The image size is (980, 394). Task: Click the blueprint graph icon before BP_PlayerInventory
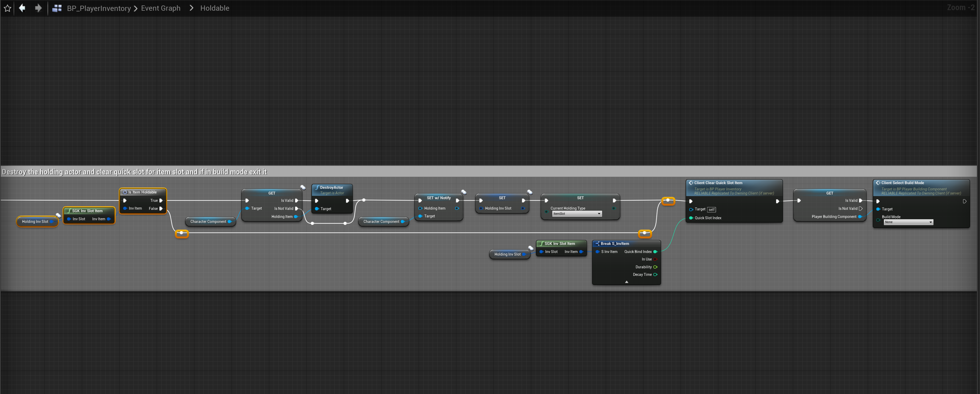(57, 8)
